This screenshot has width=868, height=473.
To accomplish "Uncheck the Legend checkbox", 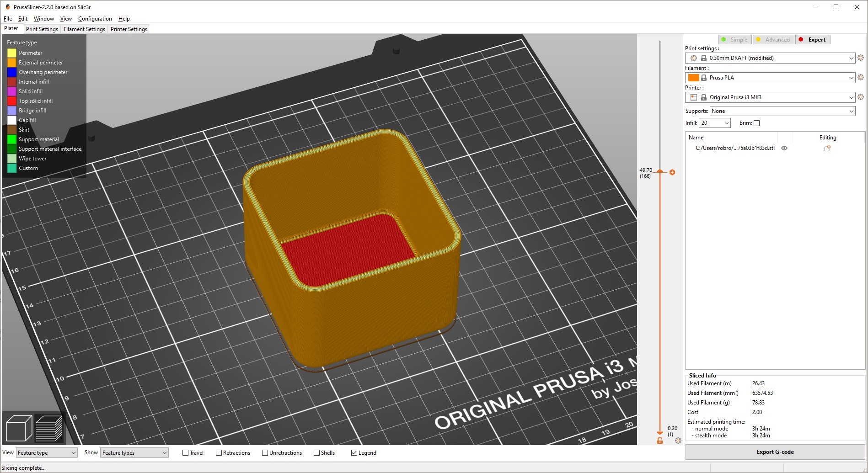I will pos(355,452).
